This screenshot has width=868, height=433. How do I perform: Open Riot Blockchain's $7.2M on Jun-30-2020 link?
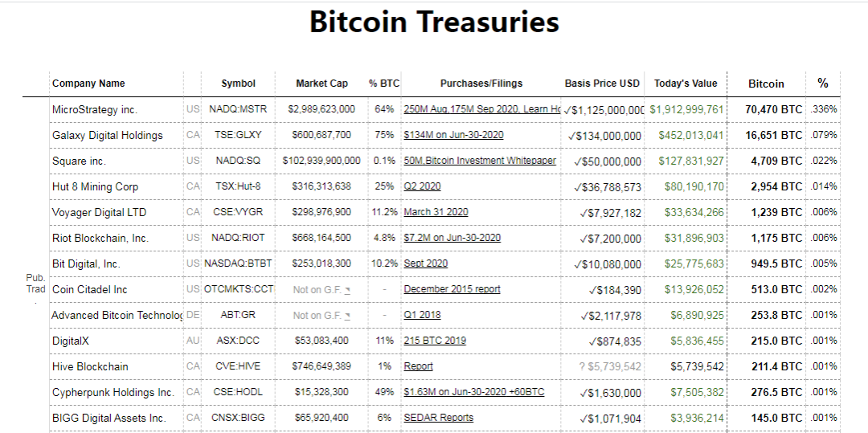click(x=452, y=238)
